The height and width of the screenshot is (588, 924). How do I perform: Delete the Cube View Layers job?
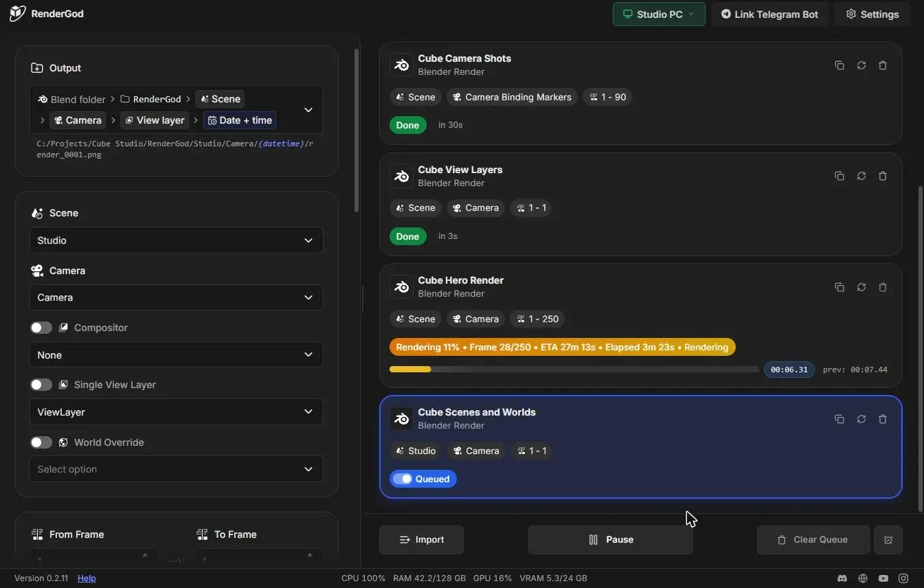tap(883, 176)
